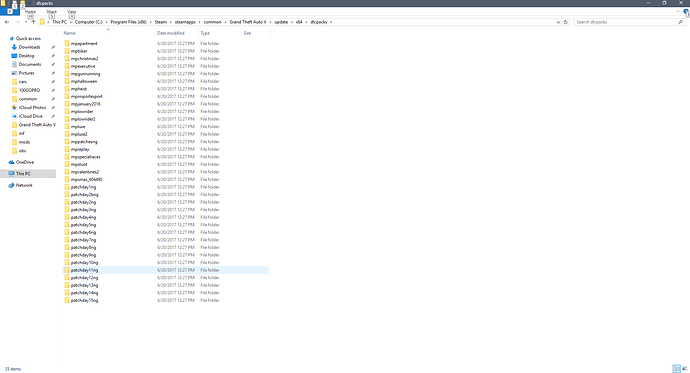690x373 pixels.
Task: Select the mpjanuary2016 folder icon
Action: tap(67, 104)
